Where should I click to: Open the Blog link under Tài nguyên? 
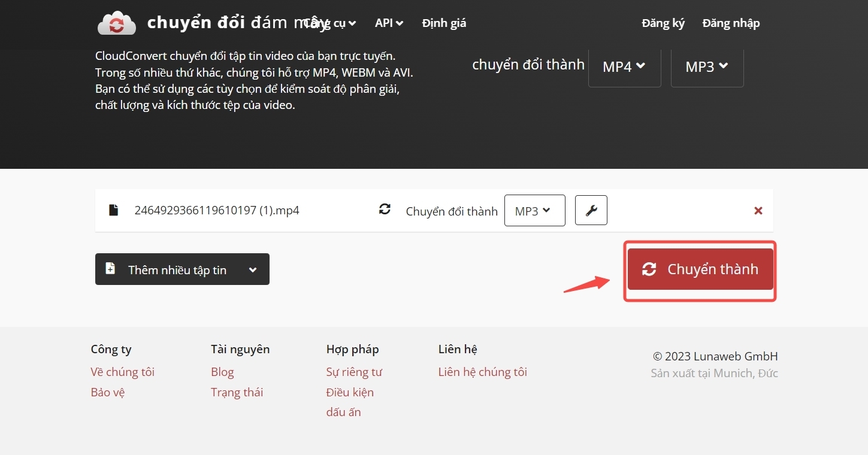[x=222, y=372]
